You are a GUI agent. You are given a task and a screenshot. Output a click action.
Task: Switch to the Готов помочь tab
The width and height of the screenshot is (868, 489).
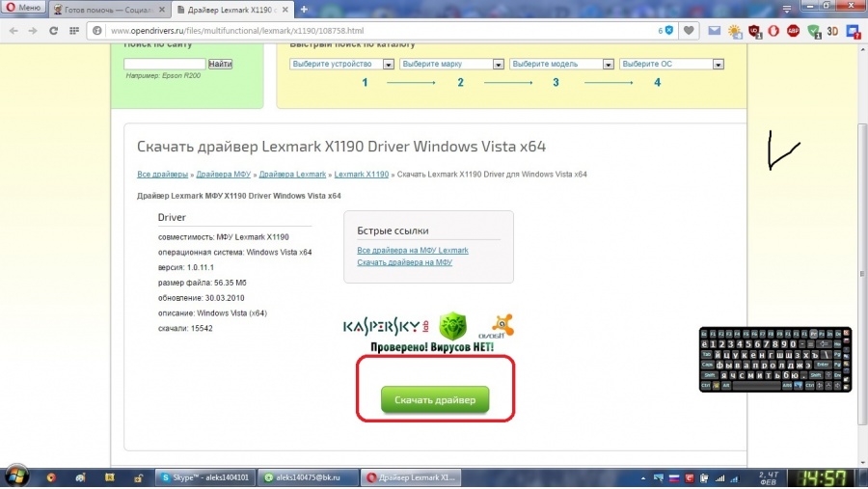(x=108, y=10)
